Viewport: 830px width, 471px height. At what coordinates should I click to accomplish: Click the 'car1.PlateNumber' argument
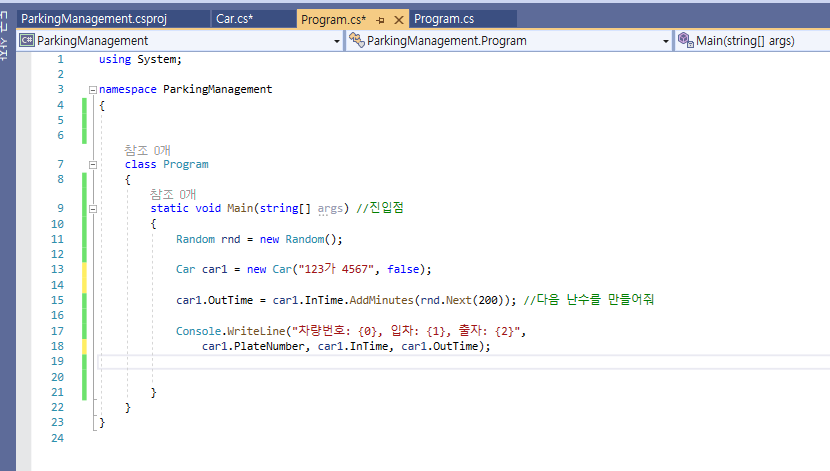(254, 346)
